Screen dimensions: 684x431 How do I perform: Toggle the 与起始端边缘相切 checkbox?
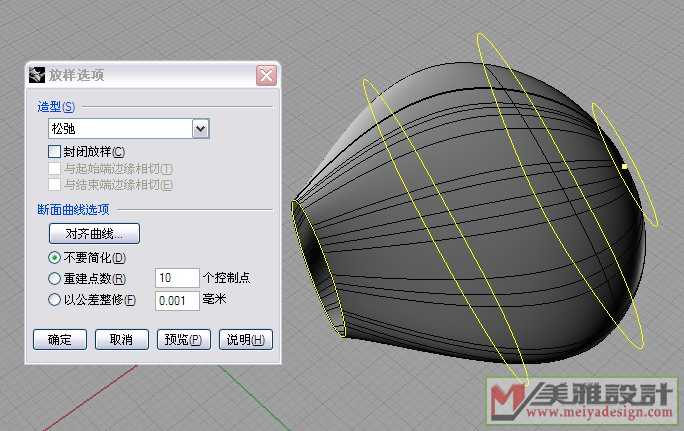(x=55, y=168)
